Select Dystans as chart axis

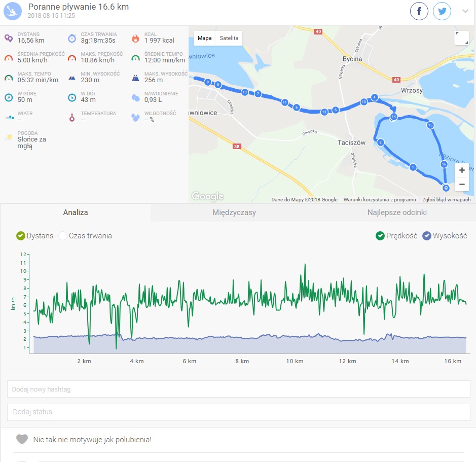tap(21, 236)
